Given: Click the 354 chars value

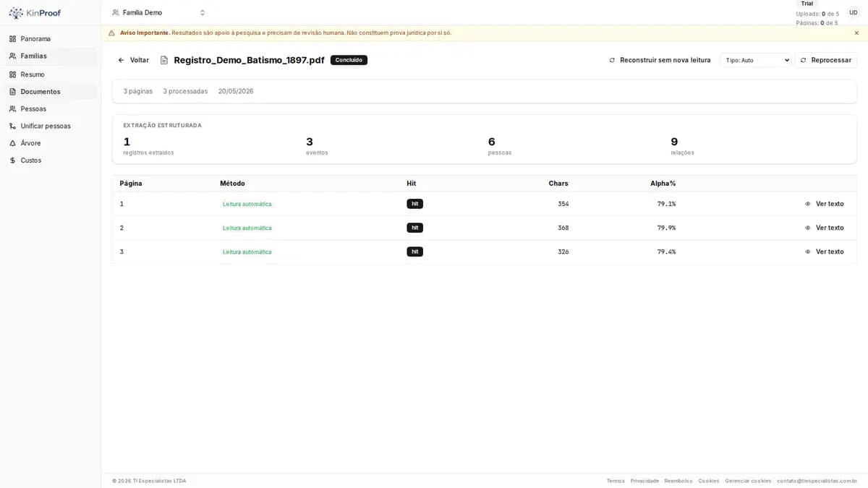Looking at the screenshot, I should [x=563, y=204].
